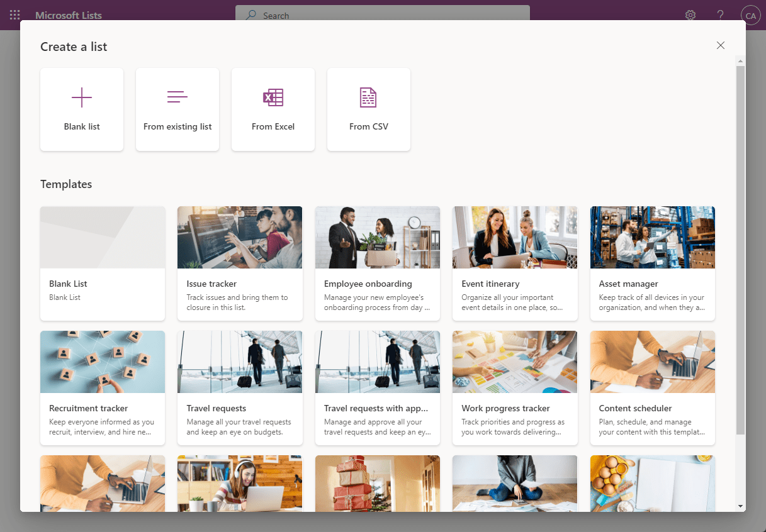The width and height of the screenshot is (766, 532).
Task: Choose the From CSV option
Action: pos(369,109)
